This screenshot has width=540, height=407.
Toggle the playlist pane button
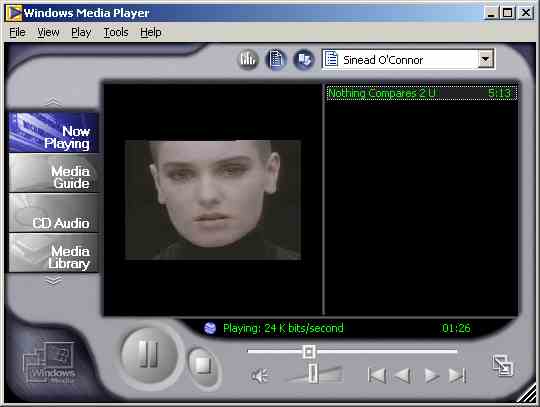[276, 59]
